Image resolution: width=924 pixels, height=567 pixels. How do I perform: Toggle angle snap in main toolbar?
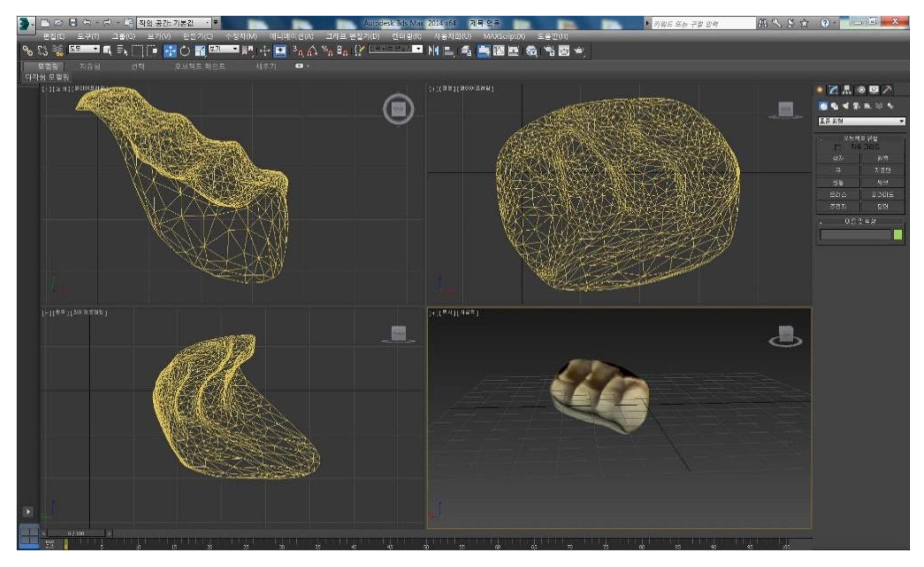click(x=312, y=51)
